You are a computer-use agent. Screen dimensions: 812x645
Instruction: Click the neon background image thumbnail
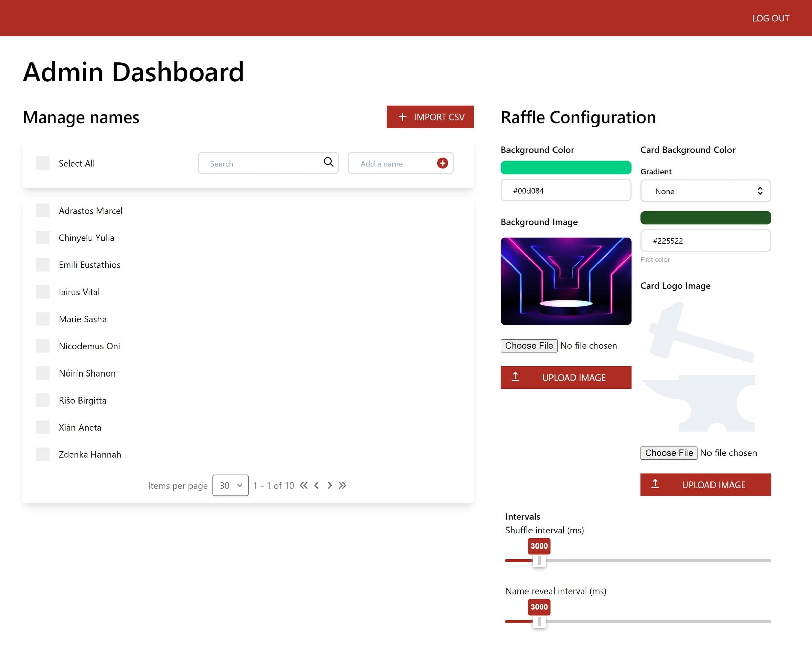pos(566,281)
